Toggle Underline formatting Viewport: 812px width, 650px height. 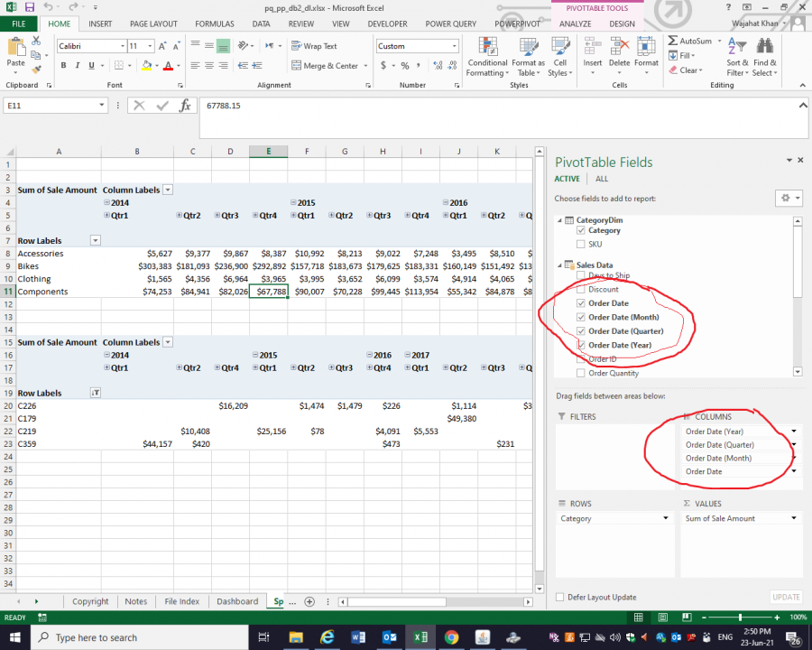(92, 65)
